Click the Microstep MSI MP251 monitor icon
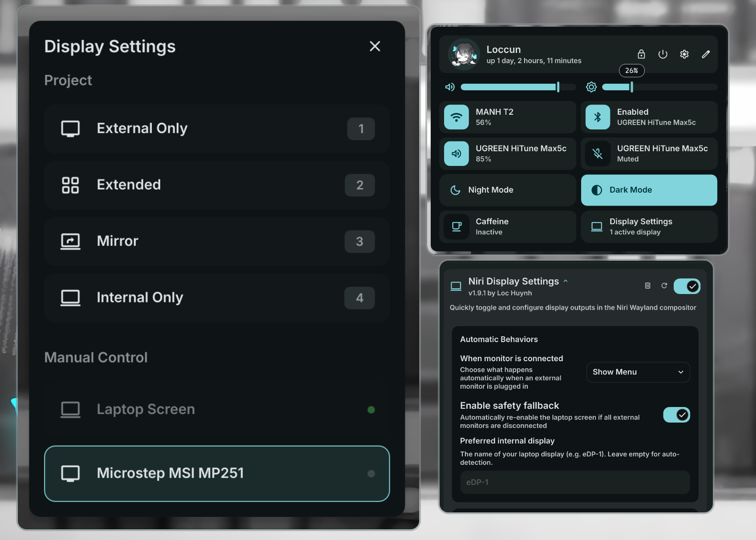The image size is (756, 540). (70, 473)
